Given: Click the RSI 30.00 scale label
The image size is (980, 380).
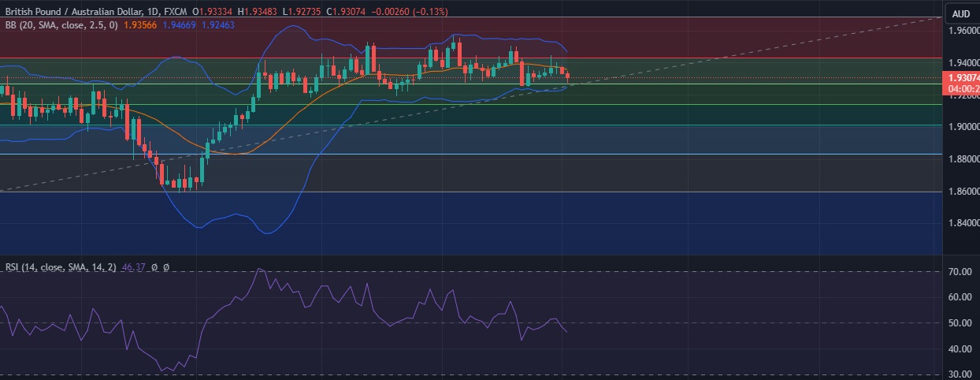Looking at the screenshot, I should point(959,374).
